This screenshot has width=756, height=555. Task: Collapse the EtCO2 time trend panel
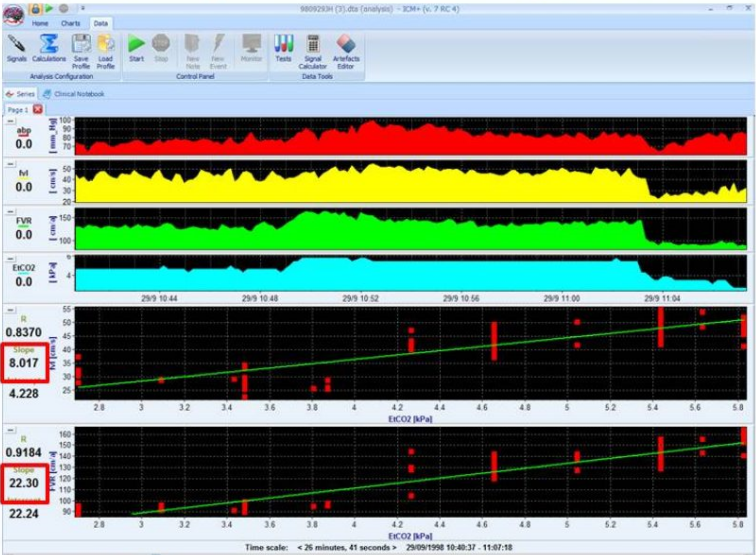(11, 259)
